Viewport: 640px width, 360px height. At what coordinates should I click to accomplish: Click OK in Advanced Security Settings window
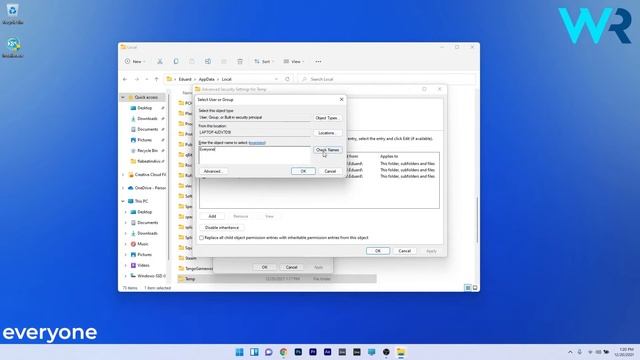pos(378,251)
